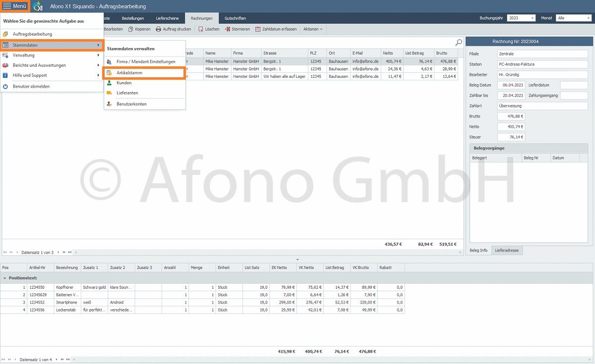
Task: Open the Monat dropdown
Action: point(574,18)
